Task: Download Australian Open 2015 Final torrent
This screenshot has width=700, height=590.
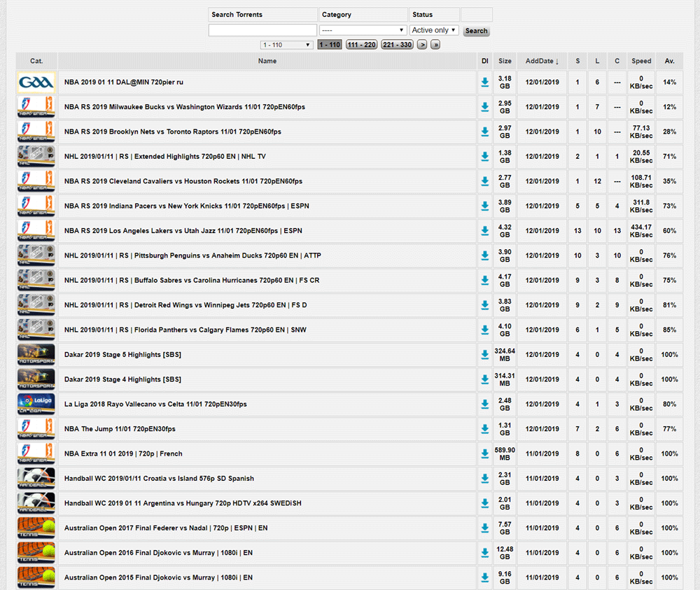Action: pyautogui.click(x=484, y=577)
